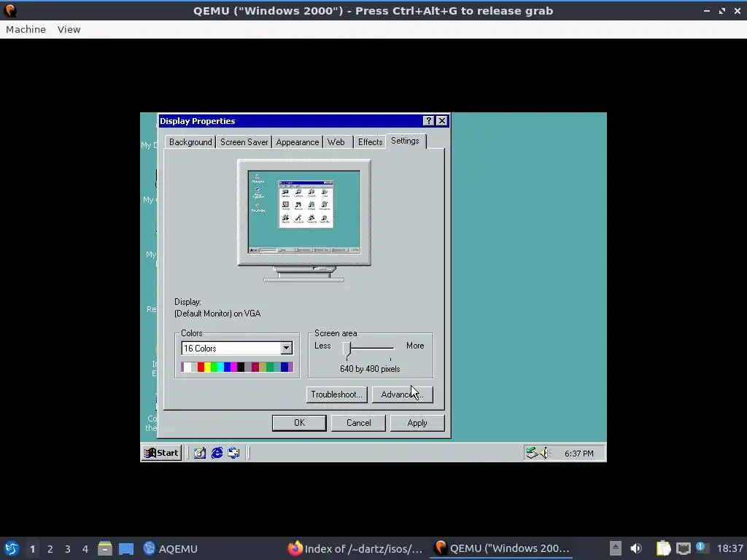
Task: Activate the AQEMU taskbar entry
Action: [170, 548]
